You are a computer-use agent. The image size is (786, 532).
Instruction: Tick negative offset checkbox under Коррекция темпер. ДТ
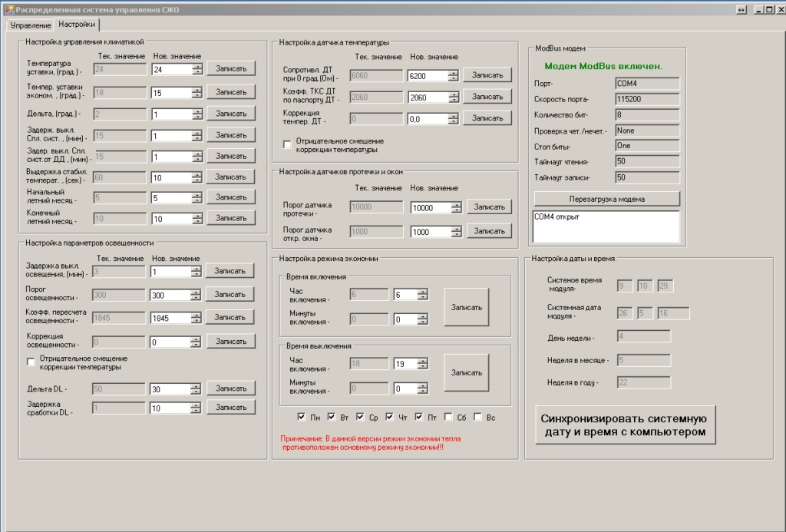(x=288, y=144)
